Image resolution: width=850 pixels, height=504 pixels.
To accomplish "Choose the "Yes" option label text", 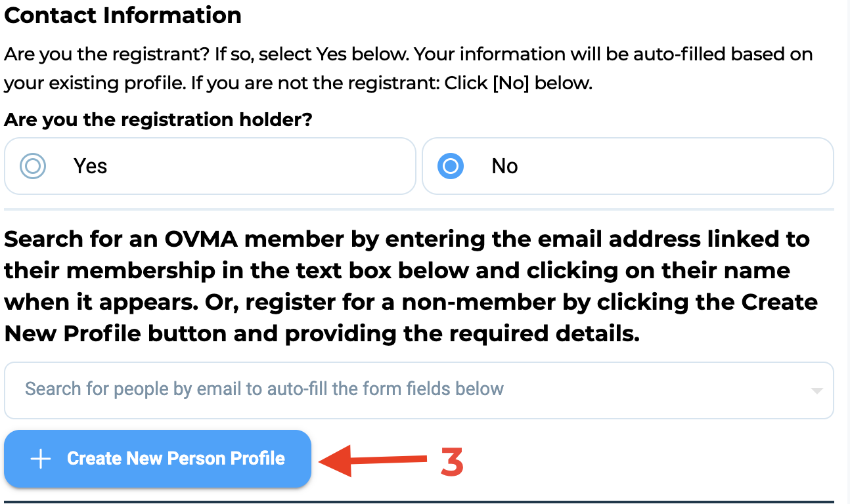I will coord(90,166).
